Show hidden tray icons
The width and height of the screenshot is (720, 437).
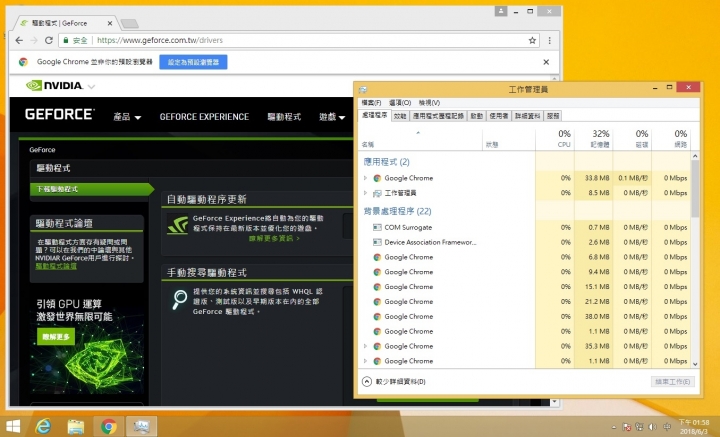tap(613, 427)
